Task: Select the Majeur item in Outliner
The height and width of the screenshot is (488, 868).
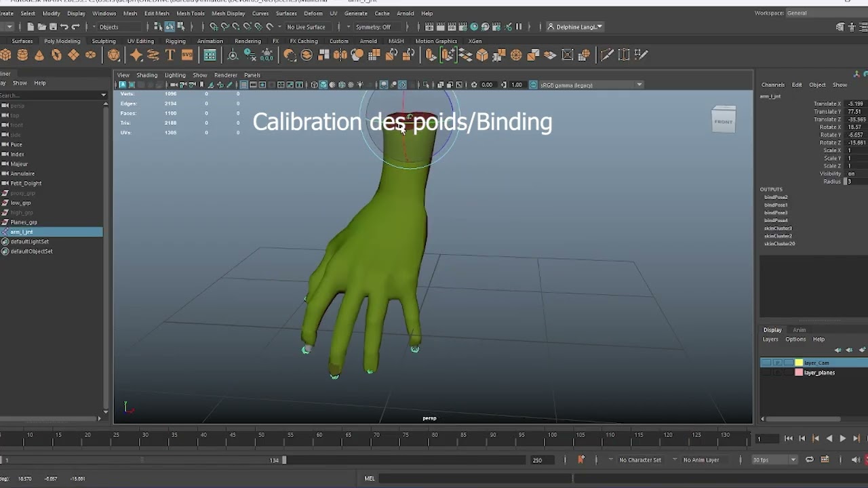Action: click(x=19, y=164)
